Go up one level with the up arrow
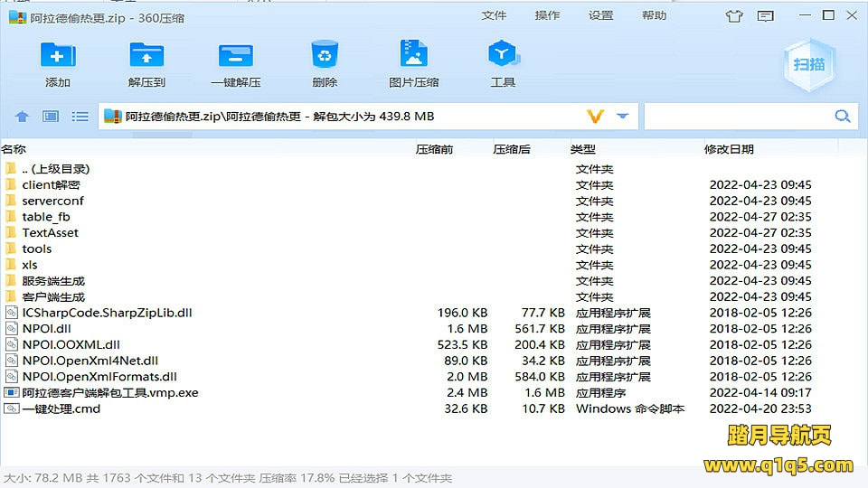The height and width of the screenshot is (488, 868). 23,117
